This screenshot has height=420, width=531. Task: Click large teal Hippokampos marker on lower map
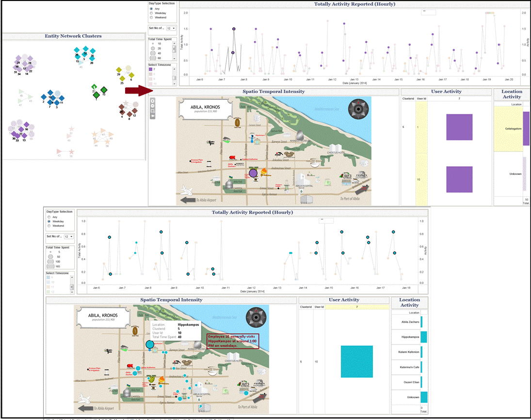pos(150,344)
